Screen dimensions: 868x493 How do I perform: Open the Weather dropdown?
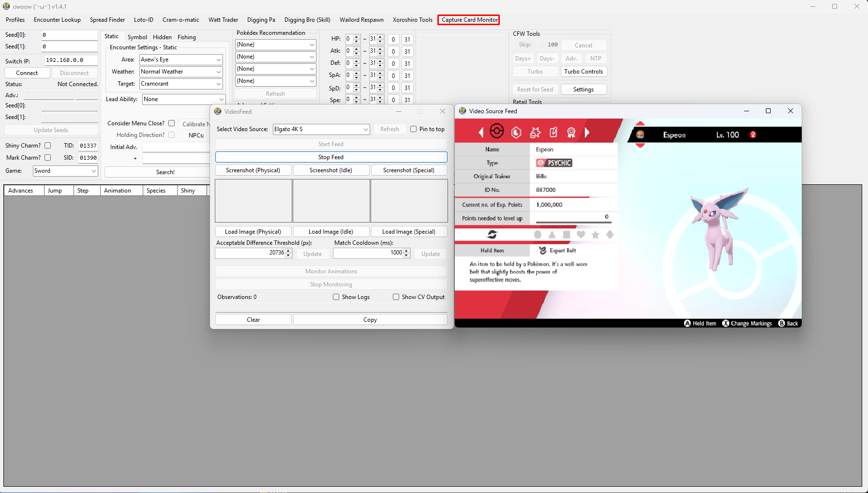[x=181, y=72]
